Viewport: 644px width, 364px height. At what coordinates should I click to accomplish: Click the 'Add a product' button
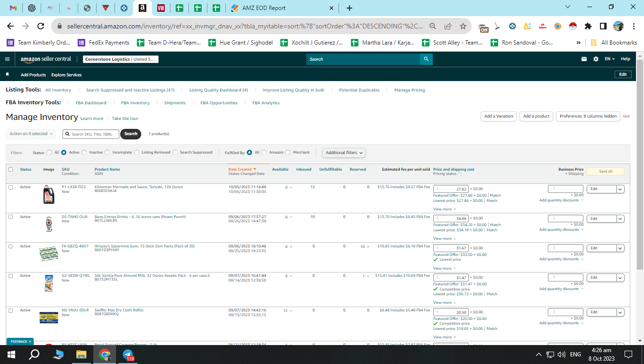(536, 116)
